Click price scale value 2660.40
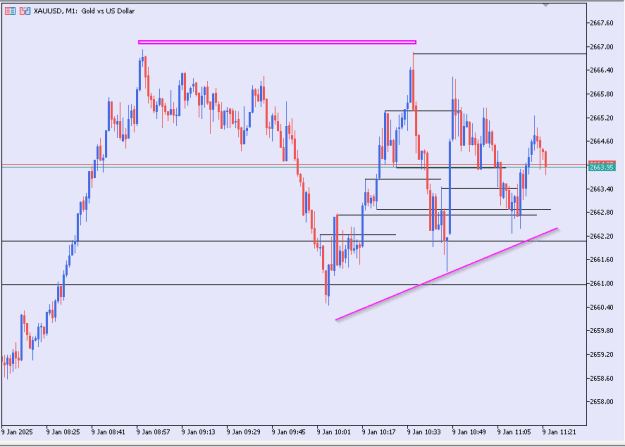The width and height of the screenshot is (625, 447). 601,307
